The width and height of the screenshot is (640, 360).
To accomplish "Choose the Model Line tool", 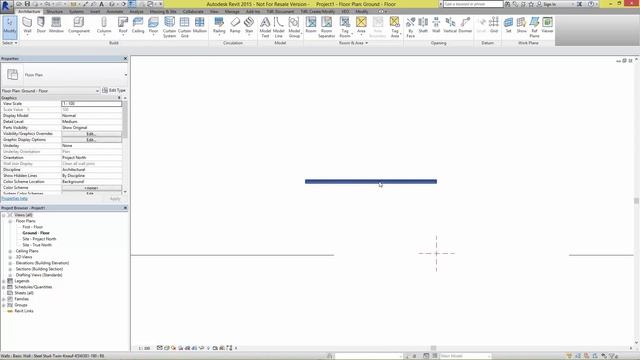I will tap(279, 27).
